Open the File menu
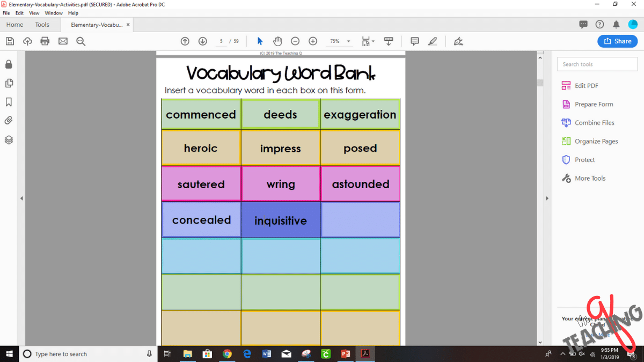Viewport: 644px width, 362px height. 6,13
